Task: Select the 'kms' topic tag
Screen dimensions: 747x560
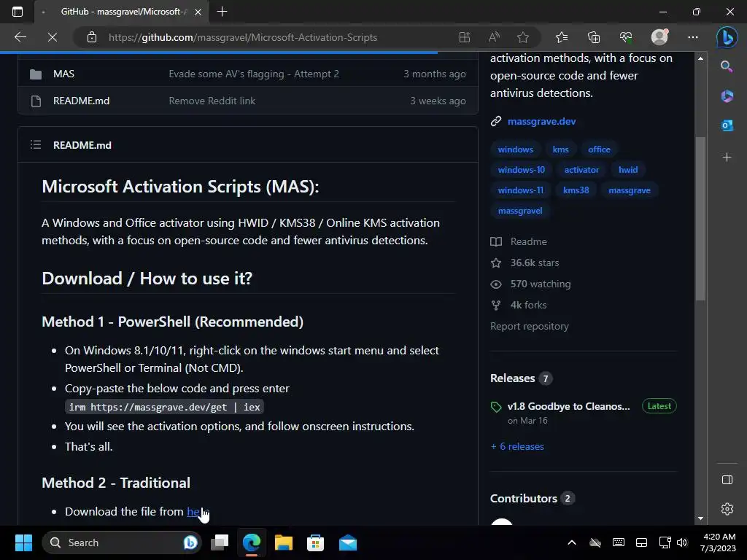Action: [x=560, y=149]
